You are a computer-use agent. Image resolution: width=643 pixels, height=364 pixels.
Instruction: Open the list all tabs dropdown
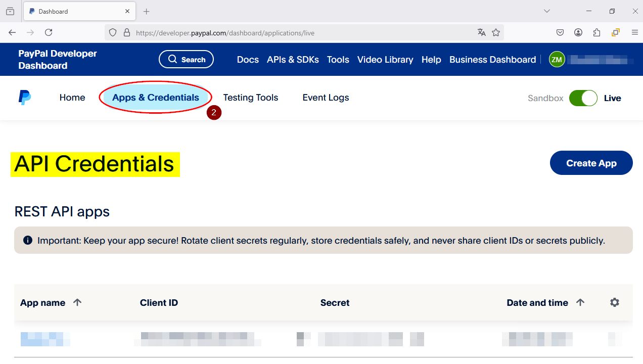click(547, 11)
